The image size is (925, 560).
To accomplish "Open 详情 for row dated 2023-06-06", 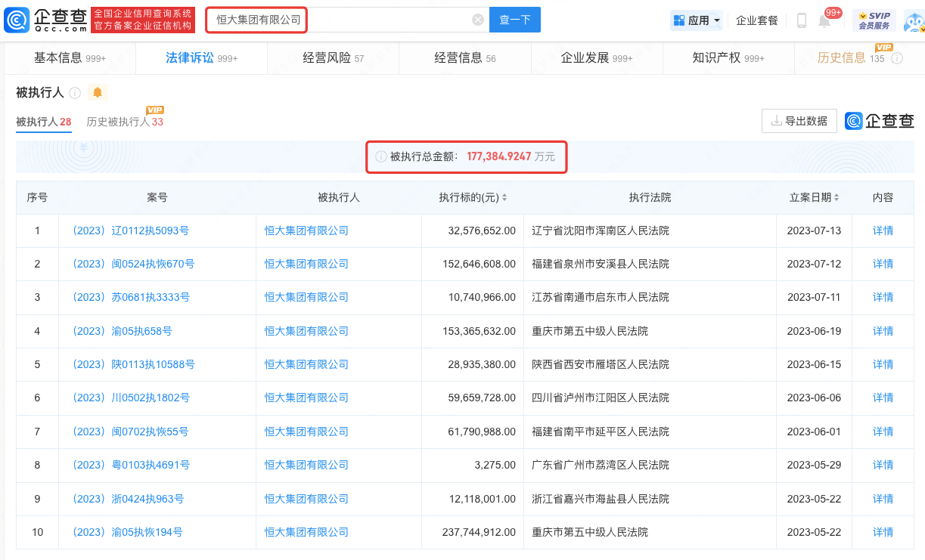I will [x=883, y=398].
